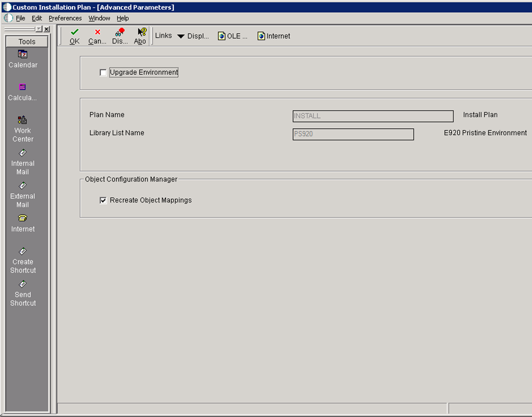Click the Links toolbar label
532x417 pixels.
pos(164,35)
